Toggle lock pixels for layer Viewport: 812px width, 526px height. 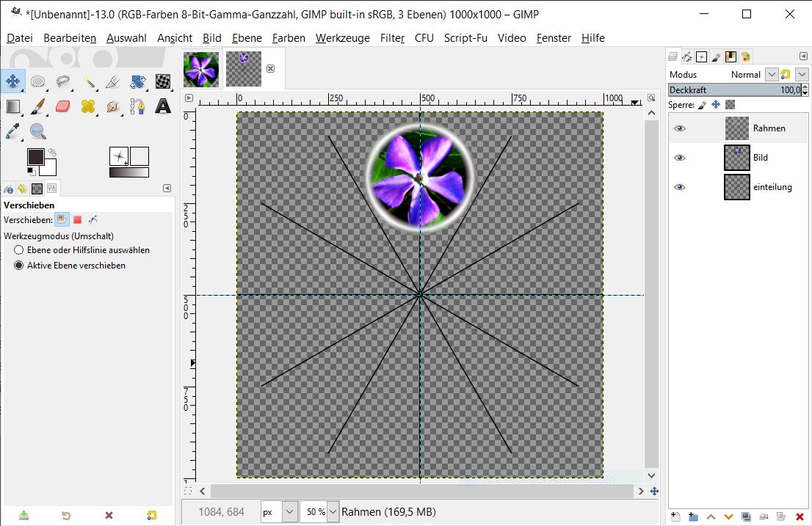(702, 105)
